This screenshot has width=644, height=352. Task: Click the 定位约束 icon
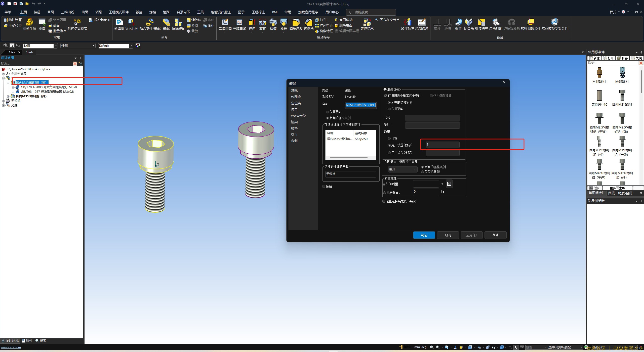pos(367,22)
